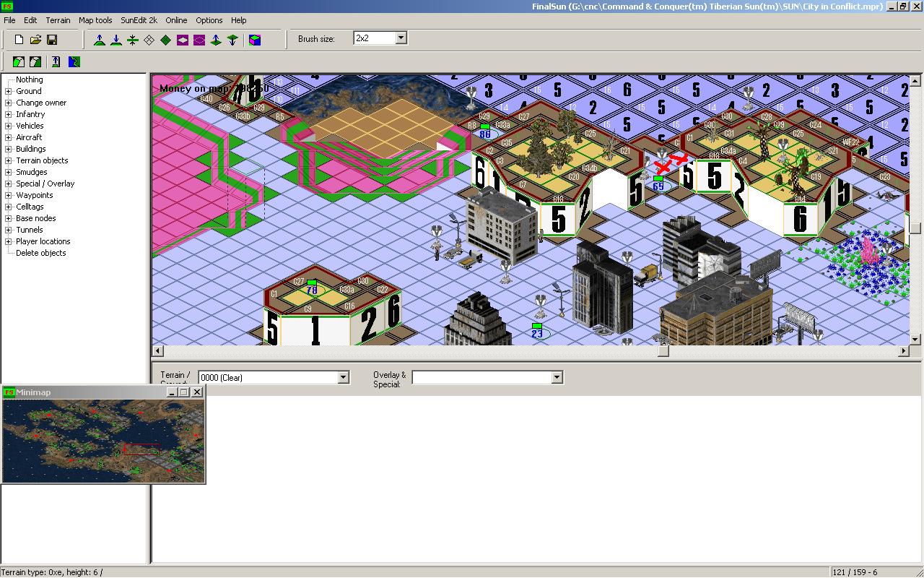This screenshot has width=924, height=578.
Task: Save the map with the floppy disk icon
Action: (52, 40)
